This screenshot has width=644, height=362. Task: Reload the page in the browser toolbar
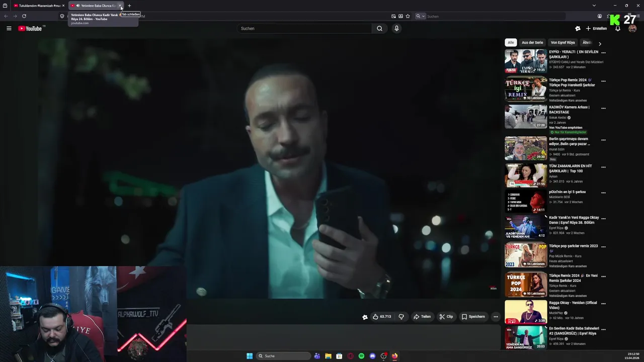pos(24,16)
